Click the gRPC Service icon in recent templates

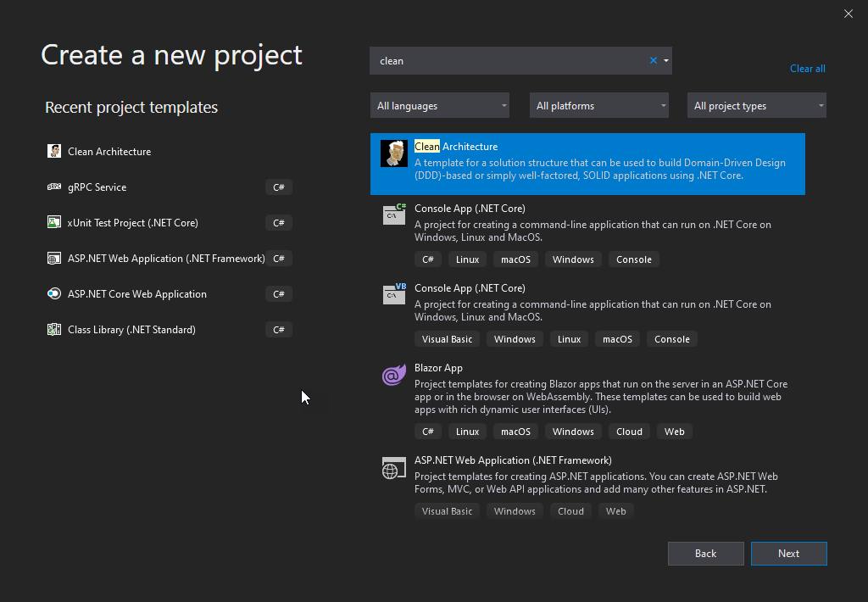[x=54, y=187]
